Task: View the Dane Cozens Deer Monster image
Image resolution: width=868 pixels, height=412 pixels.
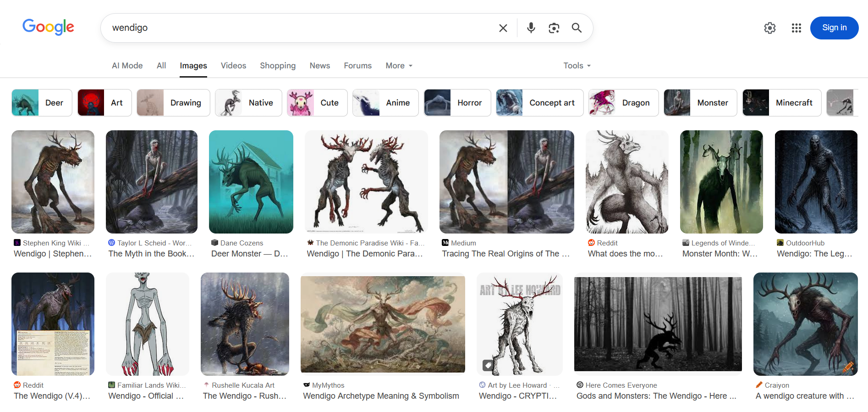Action: (251, 182)
